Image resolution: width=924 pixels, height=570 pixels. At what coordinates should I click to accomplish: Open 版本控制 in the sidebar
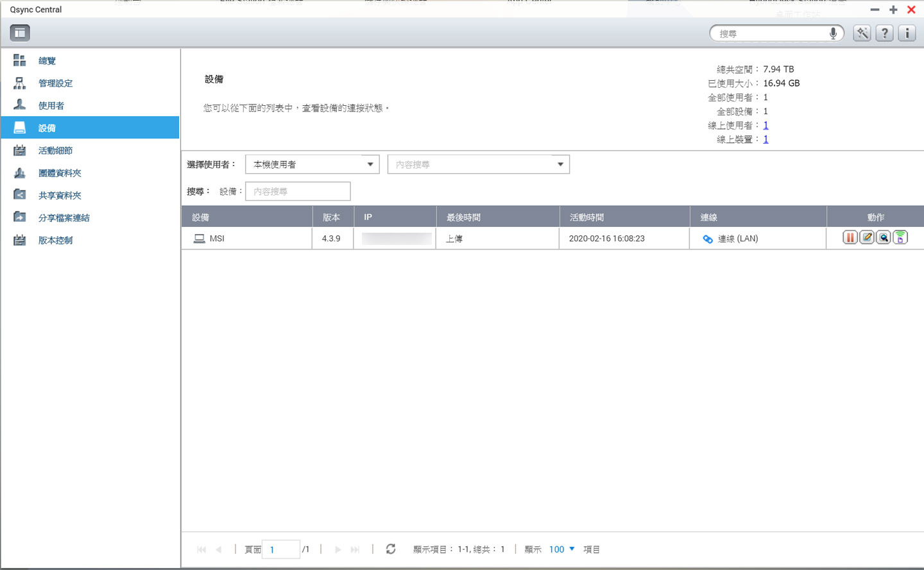click(x=90, y=240)
